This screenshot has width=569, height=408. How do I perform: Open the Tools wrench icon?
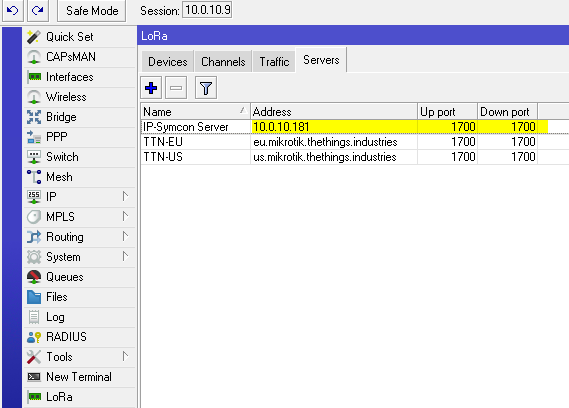34,357
